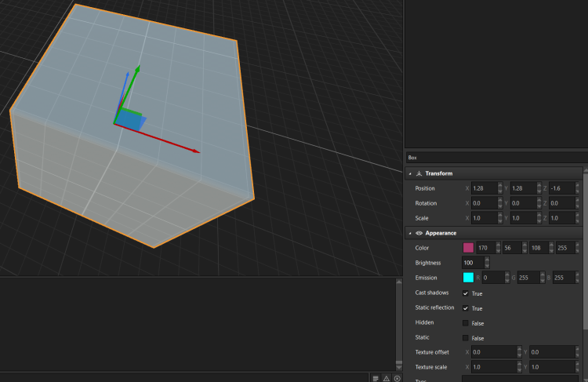Screen dimensions: 588x382
Task: Collapse the Appearance section arrow
Action: click(x=409, y=233)
